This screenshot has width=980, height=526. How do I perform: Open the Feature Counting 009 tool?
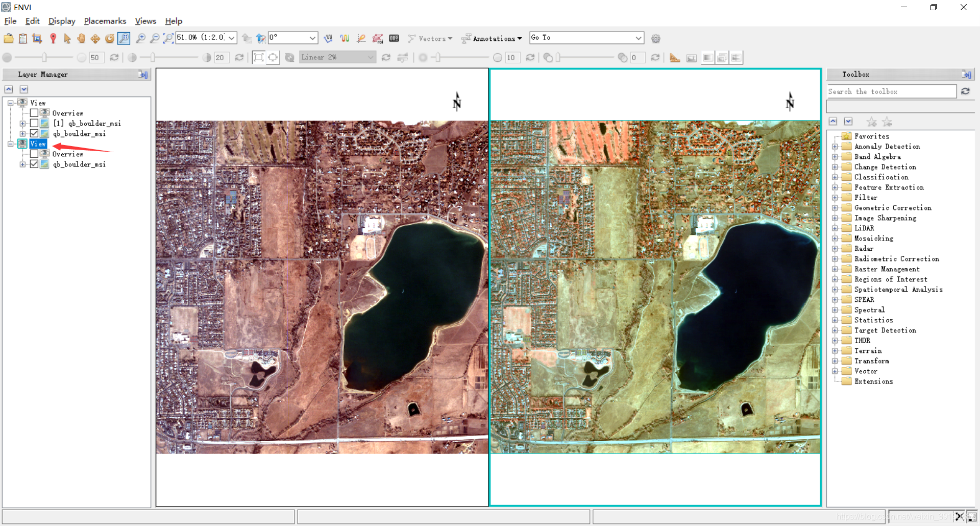394,38
